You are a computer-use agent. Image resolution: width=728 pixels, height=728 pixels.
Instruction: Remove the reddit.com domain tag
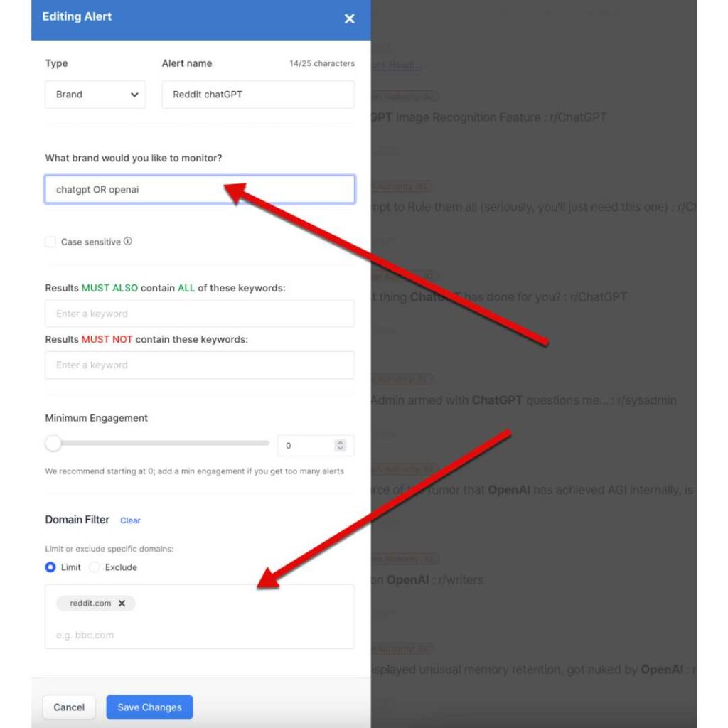pos(122,603)
